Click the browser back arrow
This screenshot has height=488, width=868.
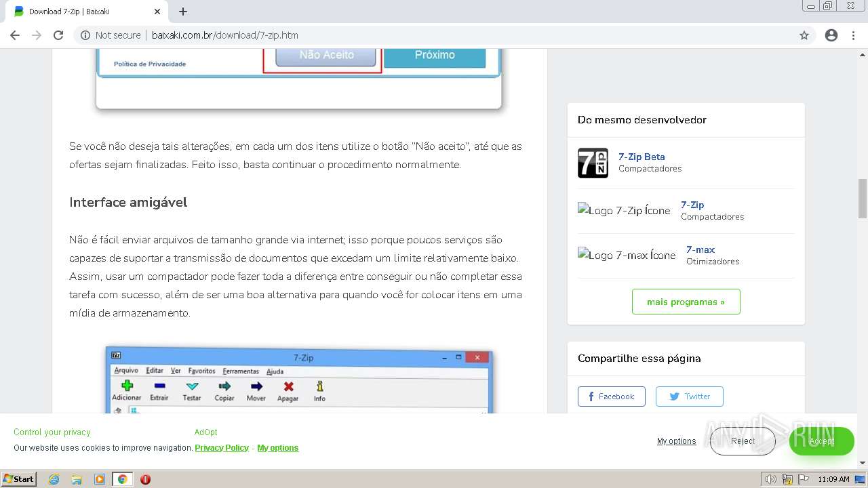(15, 35)
